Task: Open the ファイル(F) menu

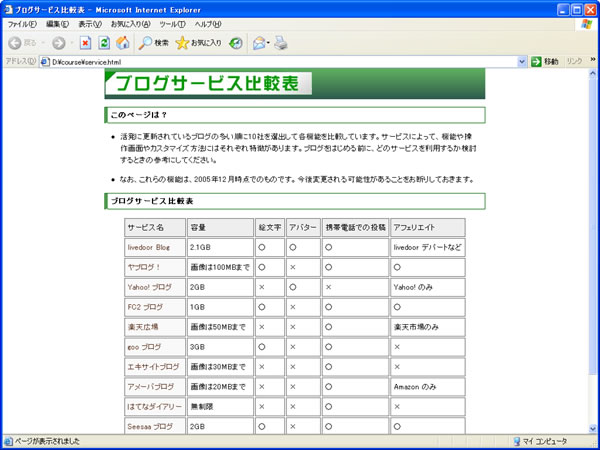Action: [x=21, y=23]
